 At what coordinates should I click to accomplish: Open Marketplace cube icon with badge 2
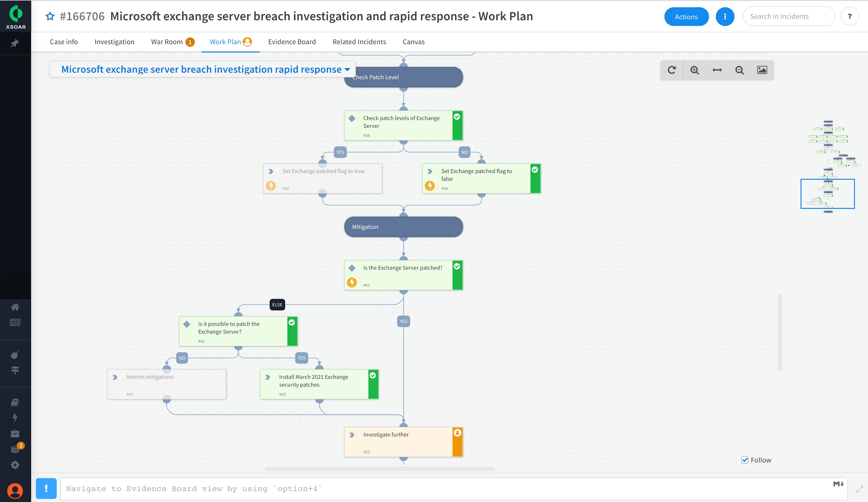click(16, 448)
